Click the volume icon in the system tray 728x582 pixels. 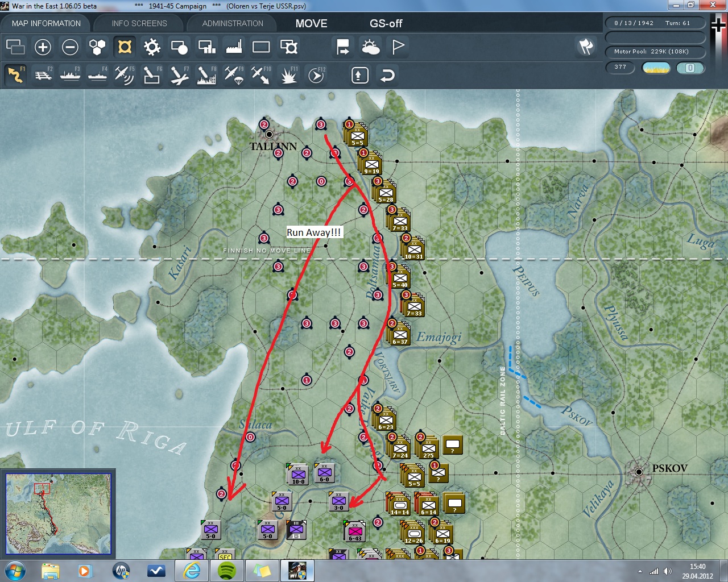(x=667, y=571)
